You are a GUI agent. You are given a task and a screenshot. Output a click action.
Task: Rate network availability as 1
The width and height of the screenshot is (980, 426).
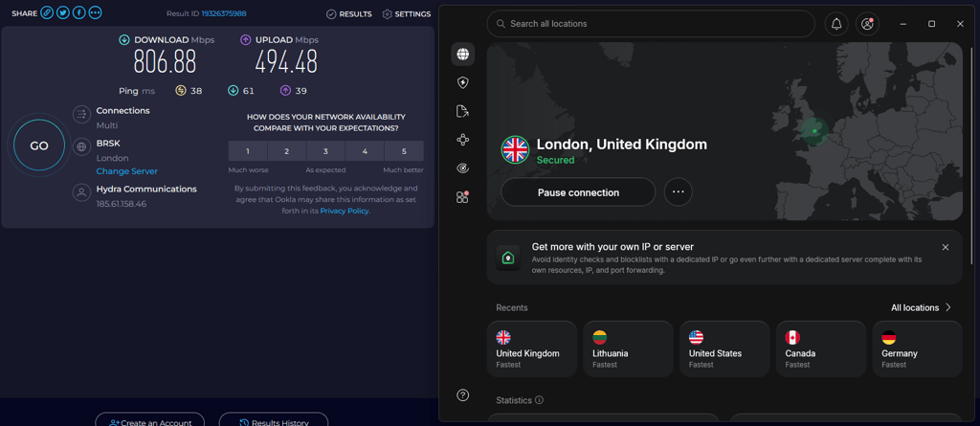(248, 151)
